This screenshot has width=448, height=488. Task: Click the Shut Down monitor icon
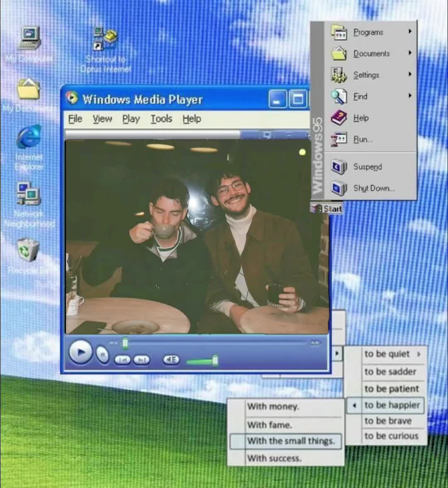tap(338, 188)
